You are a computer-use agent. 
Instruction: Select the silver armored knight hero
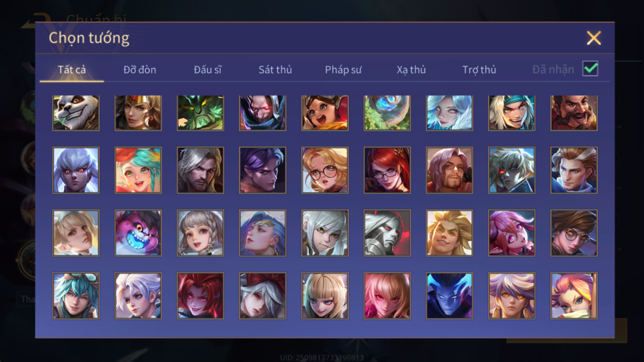387,233
